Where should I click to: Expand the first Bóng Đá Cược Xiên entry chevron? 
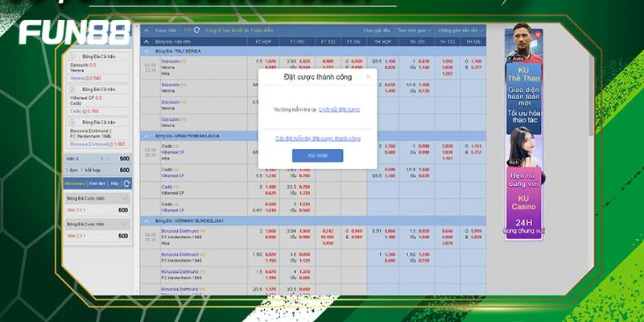click(126, 197)
